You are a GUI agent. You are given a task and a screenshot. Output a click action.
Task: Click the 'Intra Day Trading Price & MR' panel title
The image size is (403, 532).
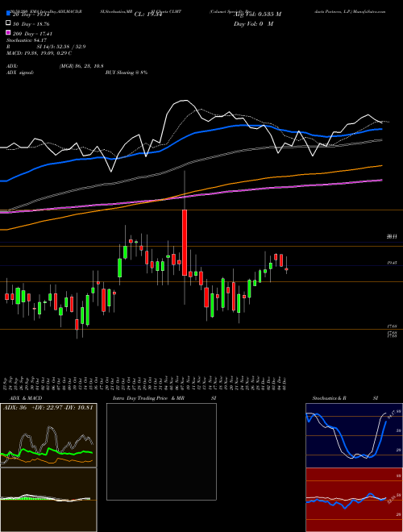coord(148,398)
